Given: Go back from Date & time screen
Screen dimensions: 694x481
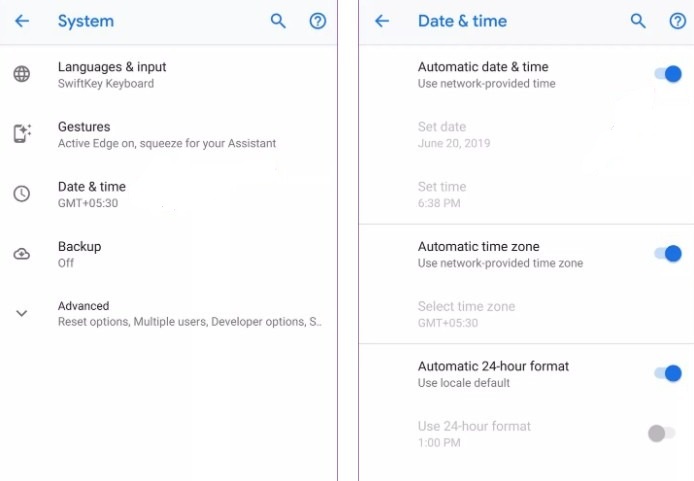Looking at the screenshot, I should (x=381, y=21).
